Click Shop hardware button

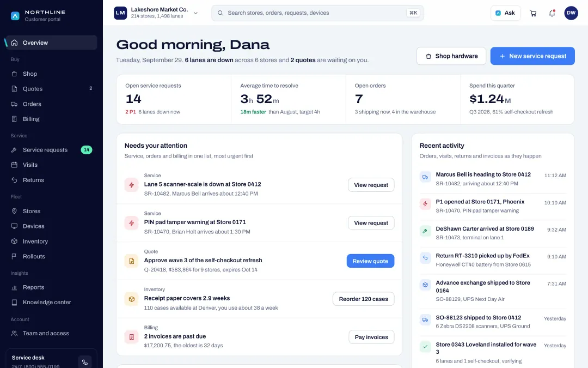[x=451, y=56]
